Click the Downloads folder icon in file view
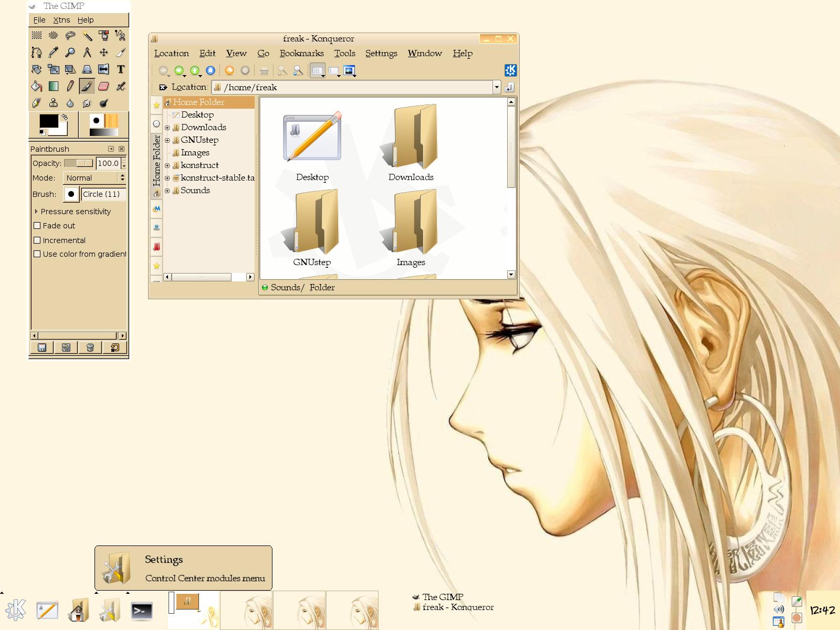 coord(411,138)
